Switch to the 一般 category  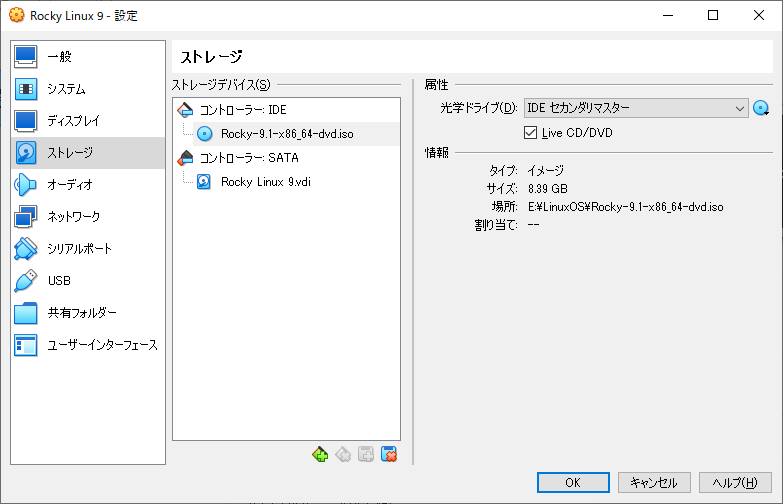tap(59, 57)
